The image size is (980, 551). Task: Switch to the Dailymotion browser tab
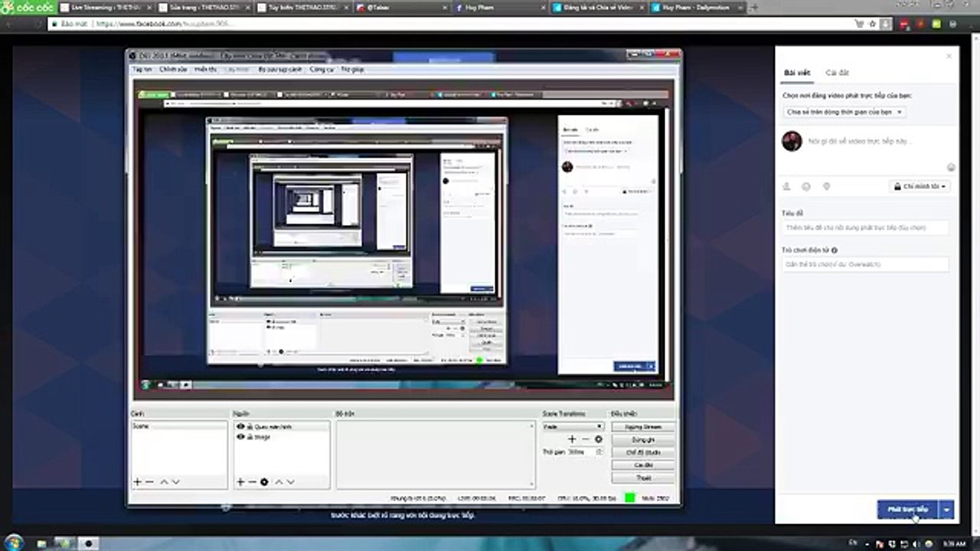pos(697,8)
